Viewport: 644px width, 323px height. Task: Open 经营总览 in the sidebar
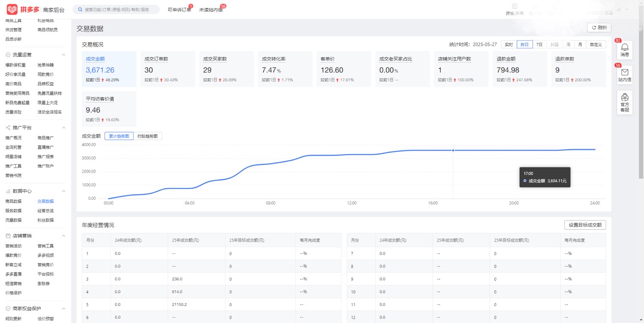tap(46, 211)
